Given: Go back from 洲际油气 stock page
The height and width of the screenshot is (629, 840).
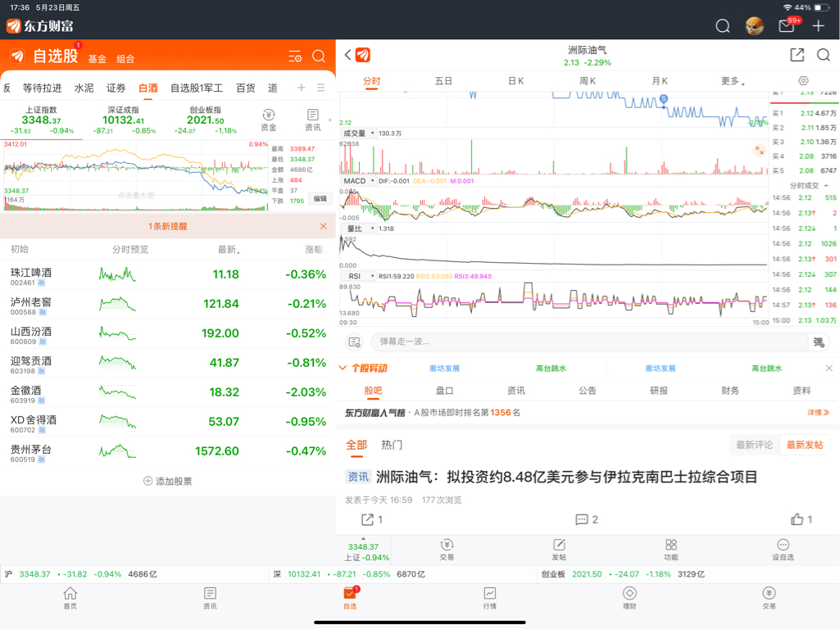Looking at the screenshot, I should [347, 55].
